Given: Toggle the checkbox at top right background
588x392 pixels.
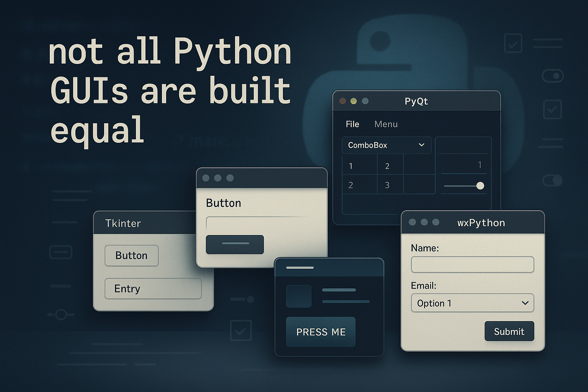Looking at the screenshot, I should [x=513, y=43].
